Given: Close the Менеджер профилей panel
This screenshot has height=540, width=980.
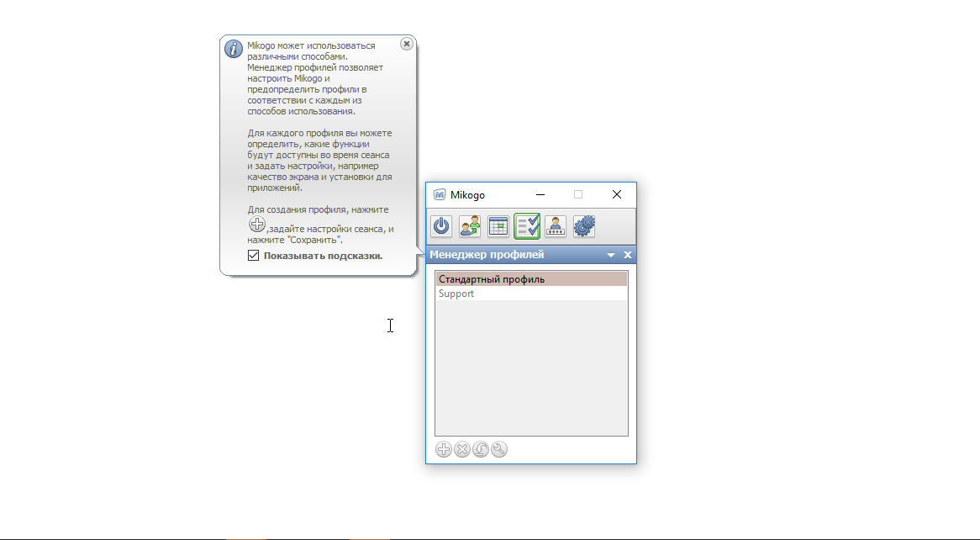Looking at the screenshot, I should click(x=628, y=255).
